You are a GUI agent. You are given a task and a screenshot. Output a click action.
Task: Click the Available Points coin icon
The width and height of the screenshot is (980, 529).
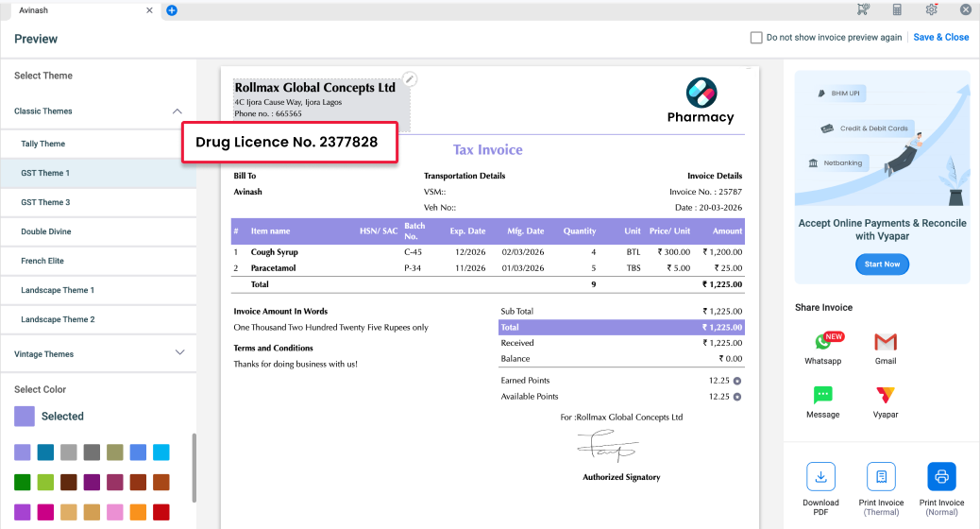[x=737, y=397]
